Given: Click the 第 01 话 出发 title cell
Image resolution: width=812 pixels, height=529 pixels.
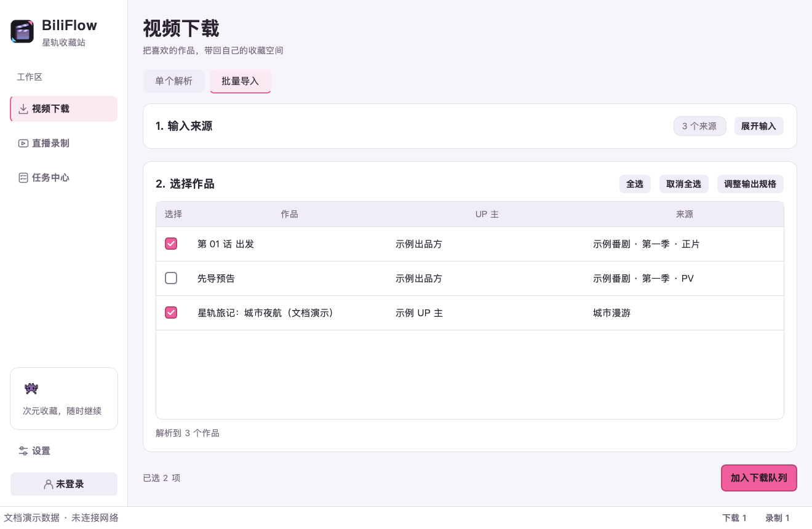Looking at the screenshot, I should point(226,244).
